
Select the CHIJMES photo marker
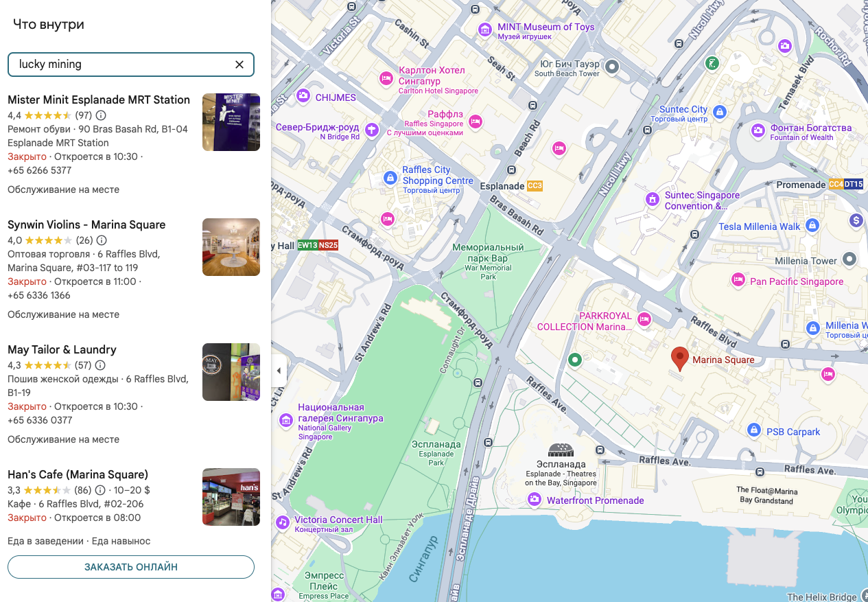(x=303, y=97)
